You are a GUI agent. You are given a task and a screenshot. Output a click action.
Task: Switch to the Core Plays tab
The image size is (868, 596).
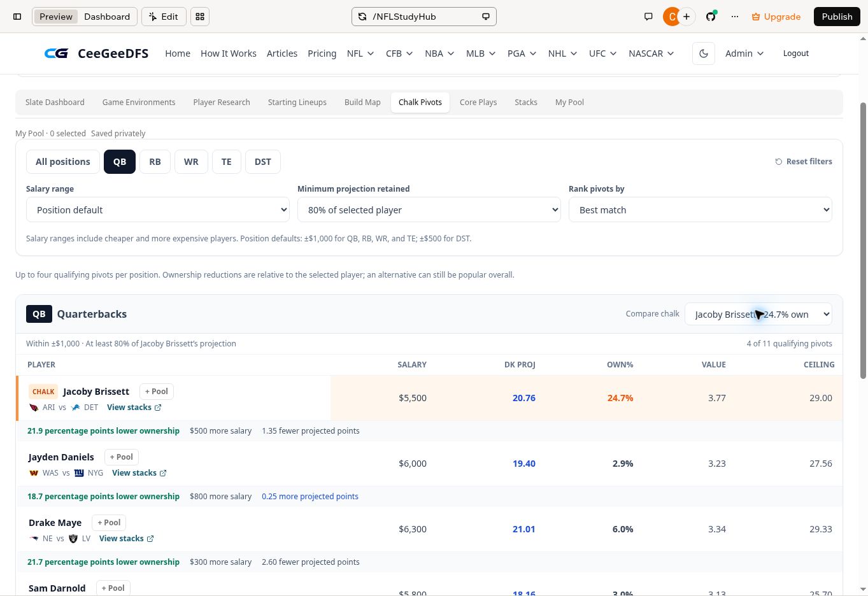pyautogui.click(x=478, y=102)
